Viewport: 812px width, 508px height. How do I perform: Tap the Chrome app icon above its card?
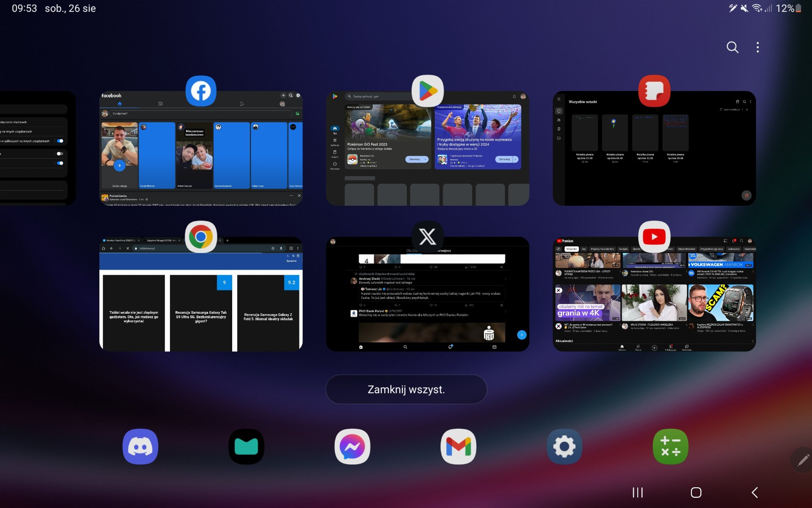tap(201, 237)
